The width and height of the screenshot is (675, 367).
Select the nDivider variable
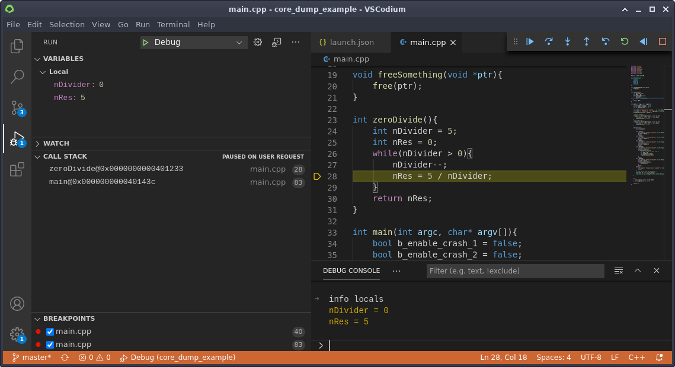pos(171,85)
